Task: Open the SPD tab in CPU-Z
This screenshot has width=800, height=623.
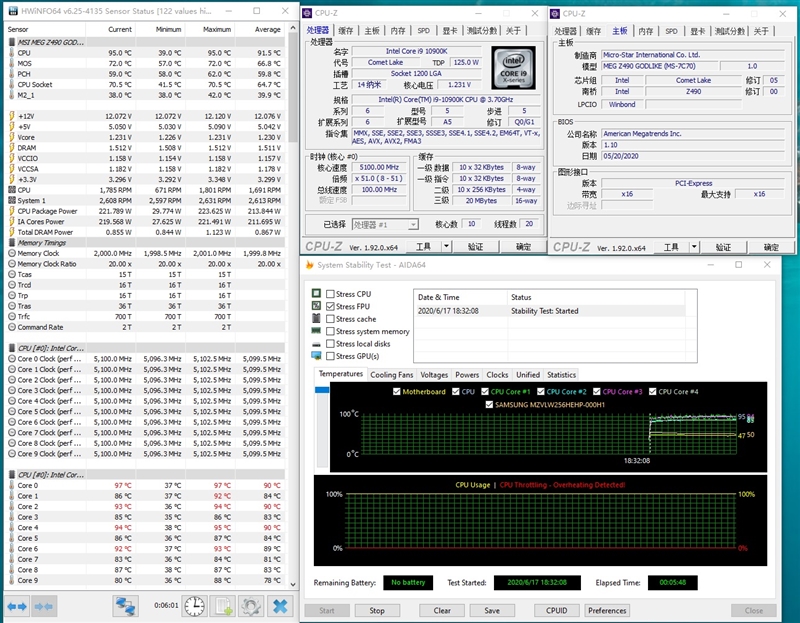Action: [423, 30]
